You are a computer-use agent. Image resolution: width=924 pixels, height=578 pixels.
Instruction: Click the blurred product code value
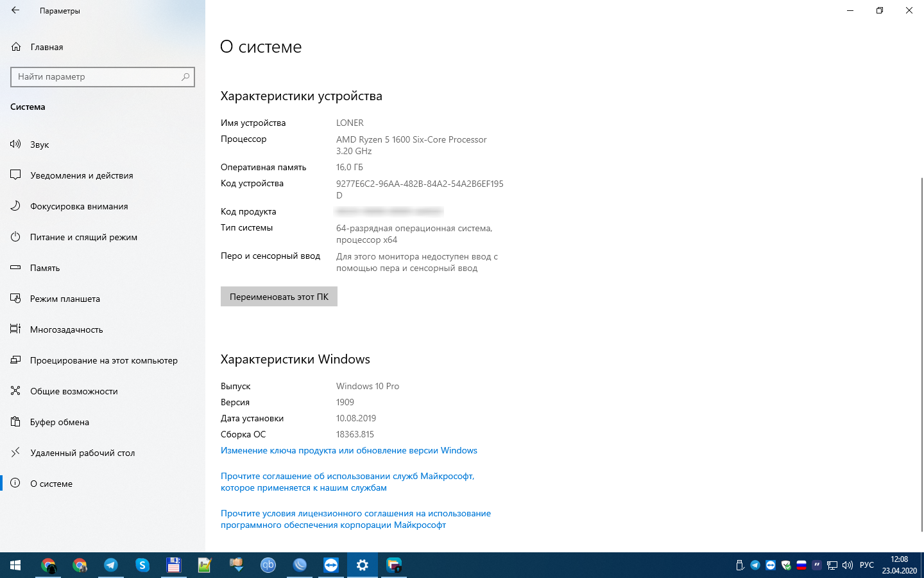[389, 211]
